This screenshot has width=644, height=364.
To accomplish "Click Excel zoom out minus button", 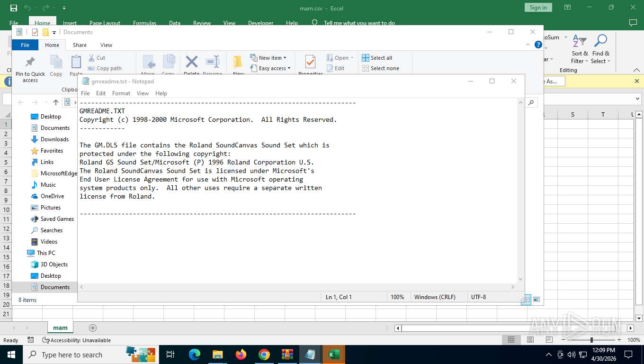I will (564, 340).
